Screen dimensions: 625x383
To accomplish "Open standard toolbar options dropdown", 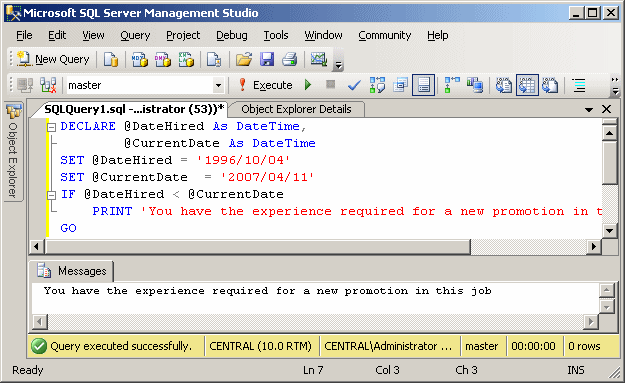I will pos(338,61).
